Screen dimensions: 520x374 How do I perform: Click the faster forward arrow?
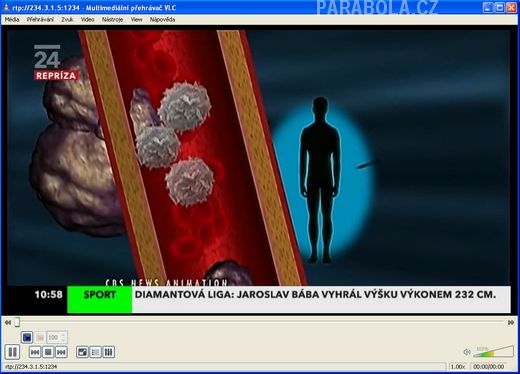[511, 322]
